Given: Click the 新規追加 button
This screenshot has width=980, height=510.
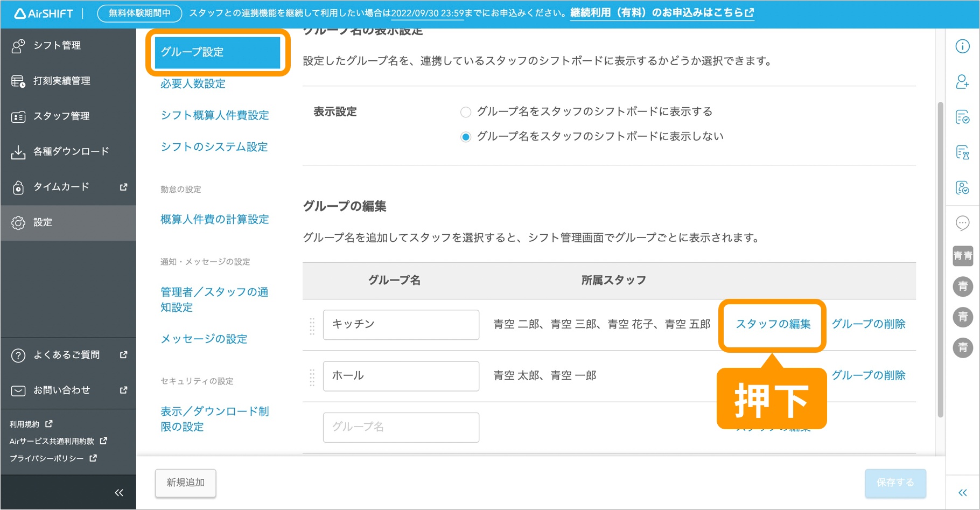Looking at the screenshot, I should (185, 483).
